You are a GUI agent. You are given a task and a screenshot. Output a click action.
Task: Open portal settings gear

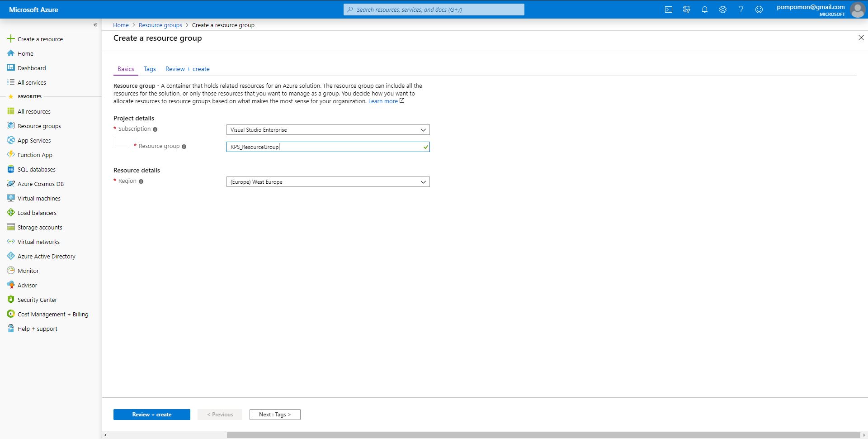pyautogui.click(x=723, y=10)
